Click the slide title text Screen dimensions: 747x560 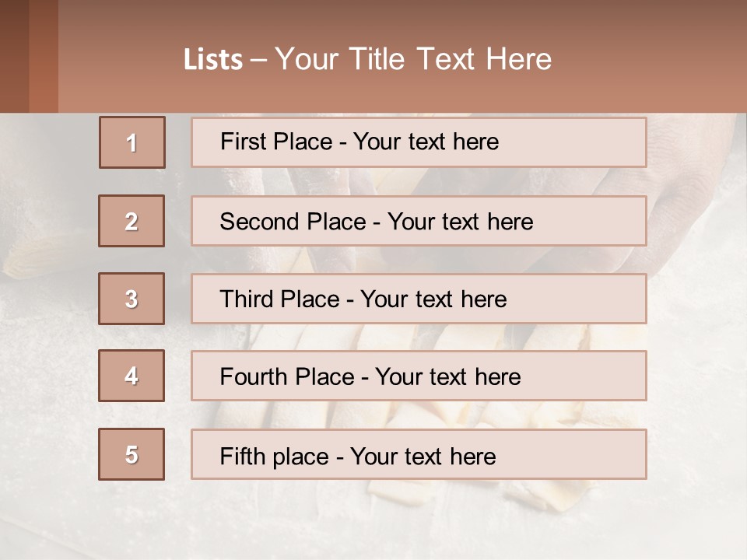pyautogui.click(x=367, y=59)
